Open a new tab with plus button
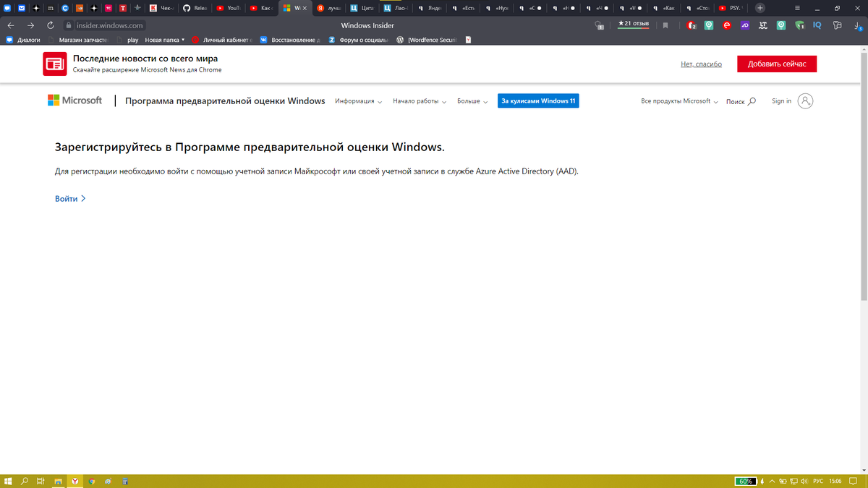Screen dimensions: 868x488 click(759, 8)
